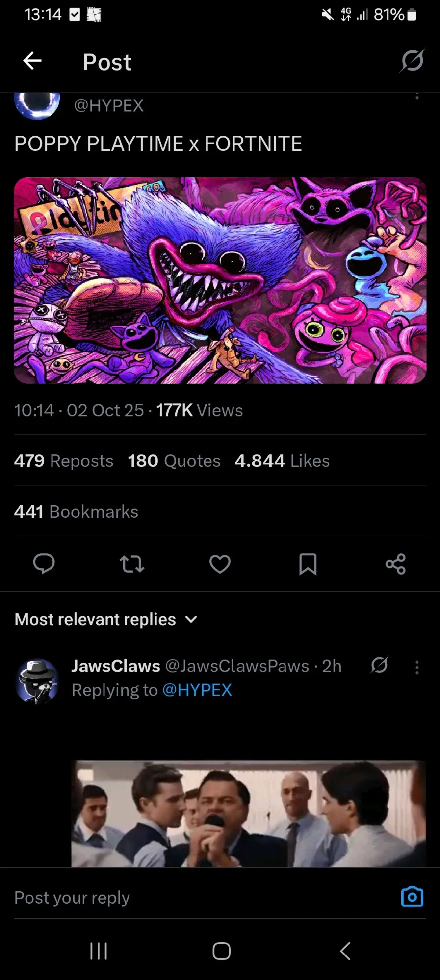The height and width of the screenshot is (980, 440).
Task: Like the post with the heart icon
Action: 220,564
